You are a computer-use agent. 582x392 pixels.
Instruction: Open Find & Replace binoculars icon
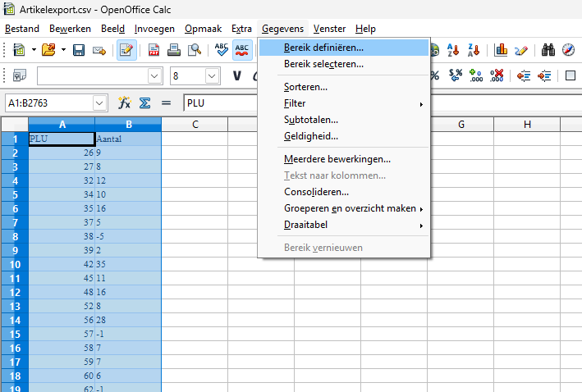548,50
